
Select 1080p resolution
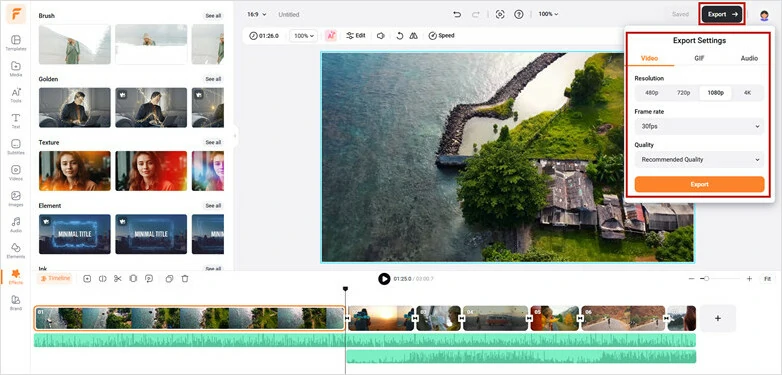click(715, 93)
